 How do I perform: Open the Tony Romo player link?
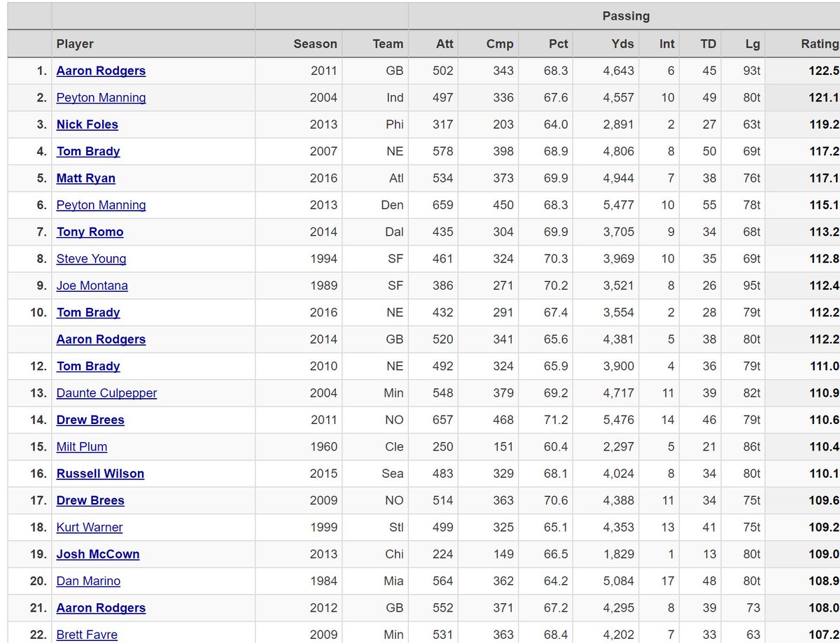coord(90,232)
